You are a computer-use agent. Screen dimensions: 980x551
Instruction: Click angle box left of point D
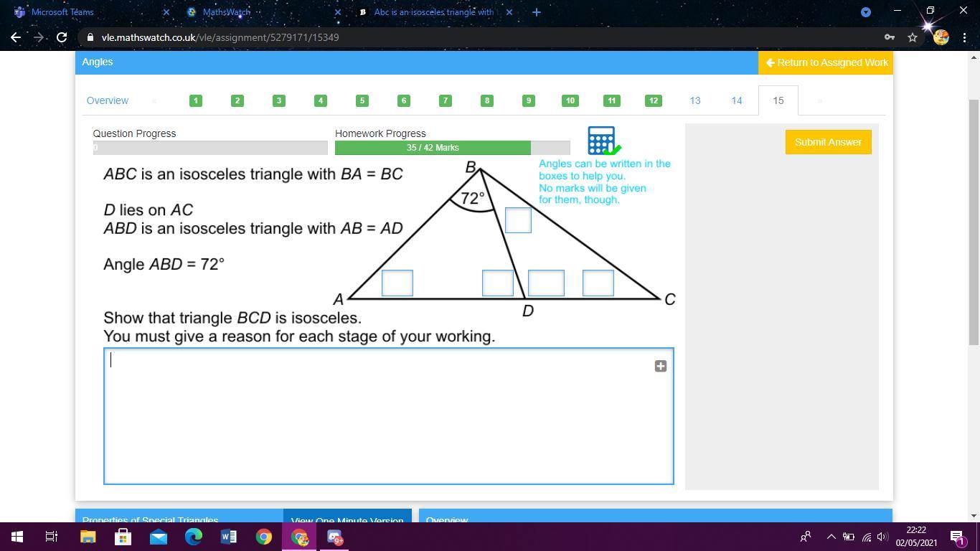tap(498, 283)
